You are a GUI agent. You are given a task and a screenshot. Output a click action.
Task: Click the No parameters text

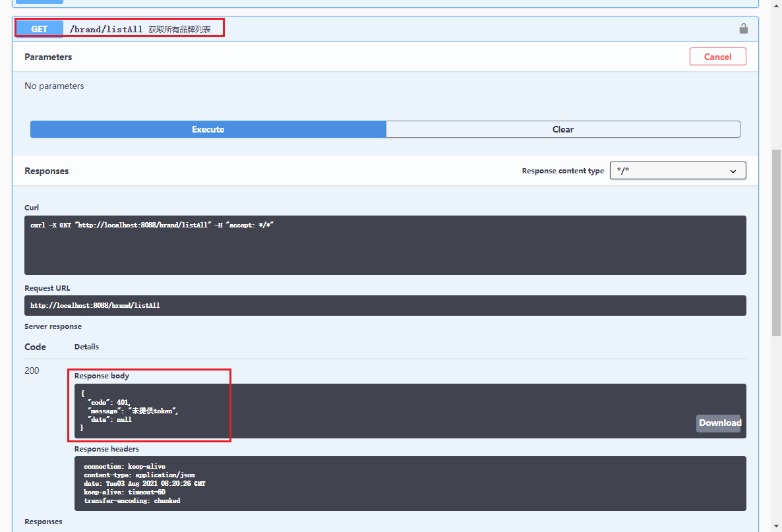(x=54, y=86)
